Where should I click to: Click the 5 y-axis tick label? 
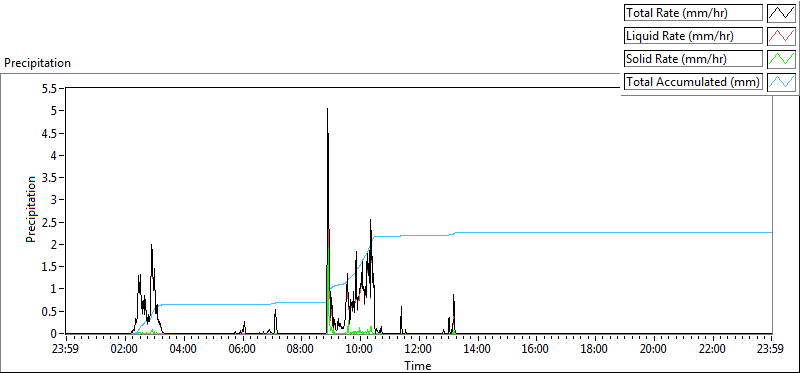[55, 111]
